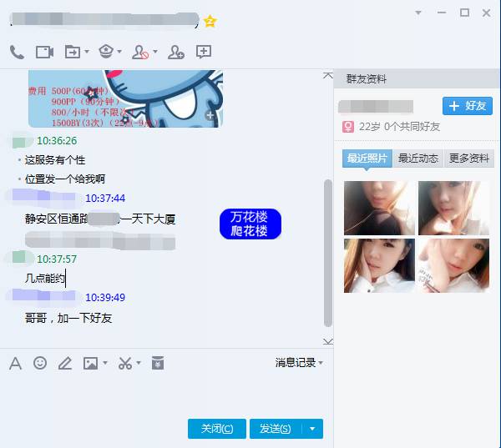
Task: Switch to the 更多资料 tab
Action: click(469, 159)
